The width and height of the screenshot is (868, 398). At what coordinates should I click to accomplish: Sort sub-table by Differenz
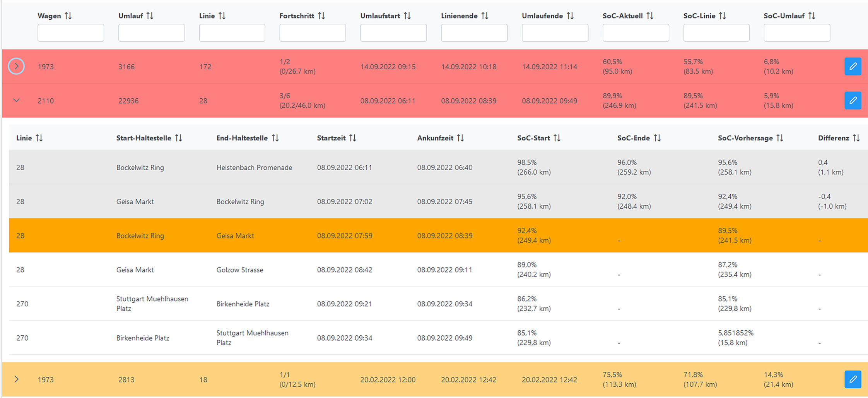click(856, 138)
